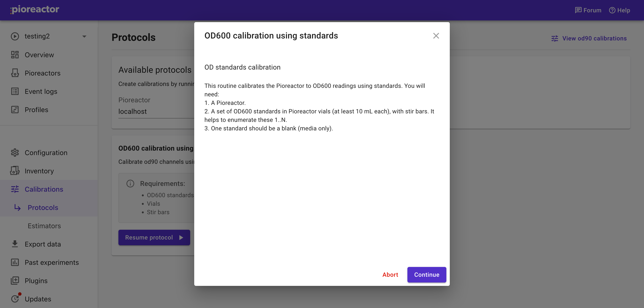Open the Profiles sidebar icon

(x=15, y=110)
